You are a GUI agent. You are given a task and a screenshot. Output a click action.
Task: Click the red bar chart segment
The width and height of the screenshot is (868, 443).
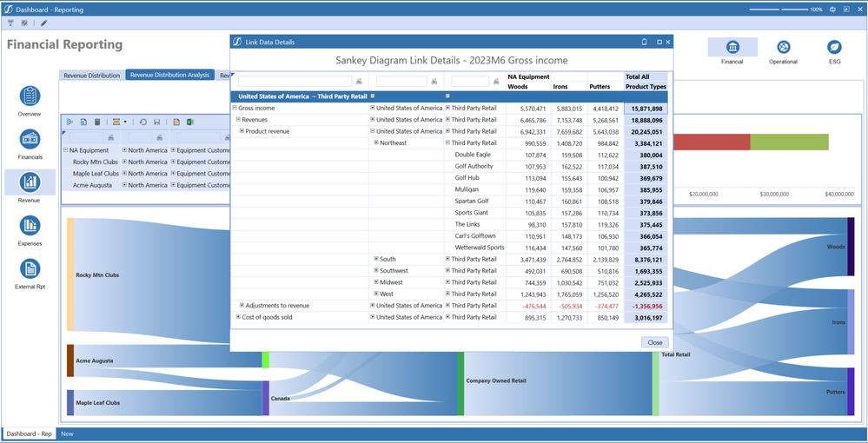[712, 142]
